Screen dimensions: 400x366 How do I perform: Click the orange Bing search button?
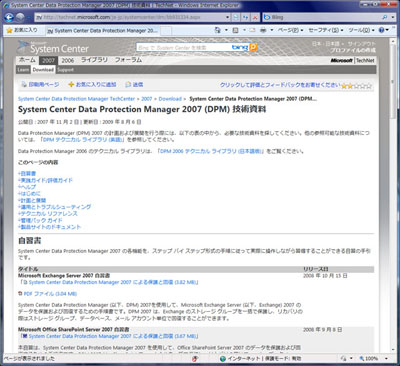[x=253, y=47]
